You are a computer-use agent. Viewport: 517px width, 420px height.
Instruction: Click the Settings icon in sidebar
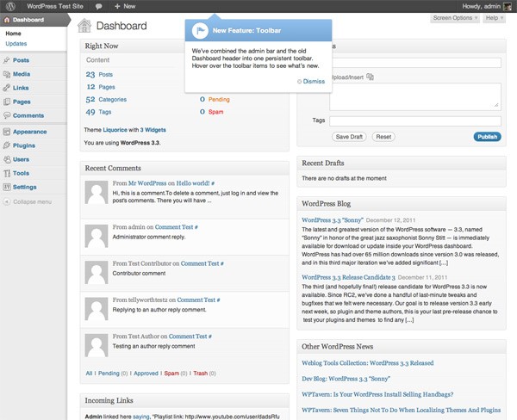(7, 187)
